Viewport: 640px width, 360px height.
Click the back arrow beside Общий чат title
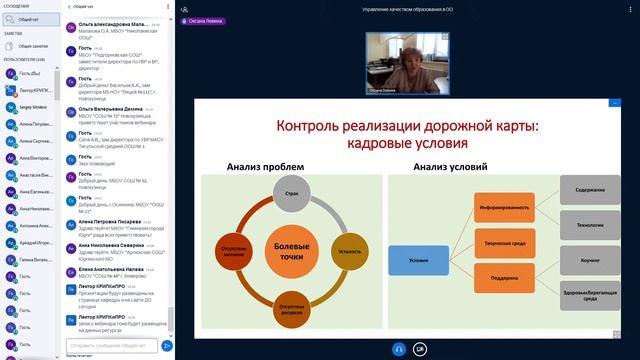[x=69, y=7]
